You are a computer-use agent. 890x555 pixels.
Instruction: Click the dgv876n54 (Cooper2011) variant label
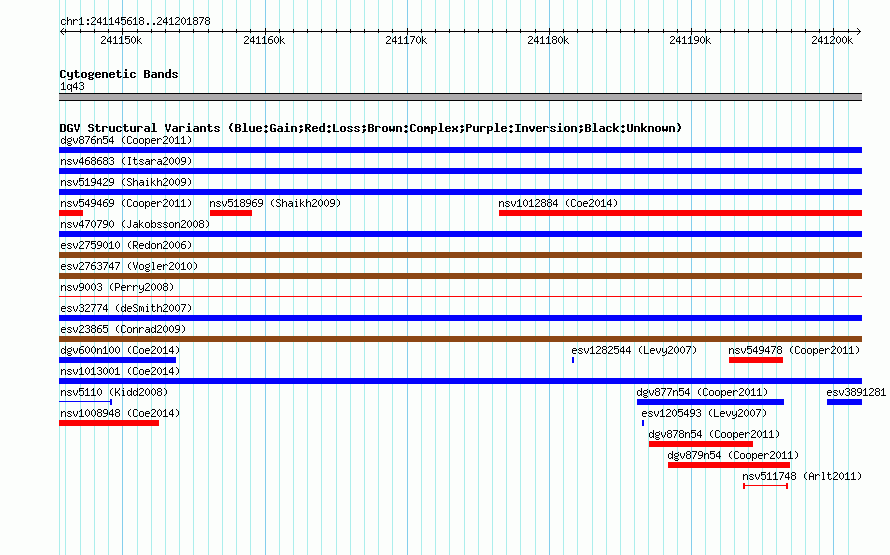(126, 140)
